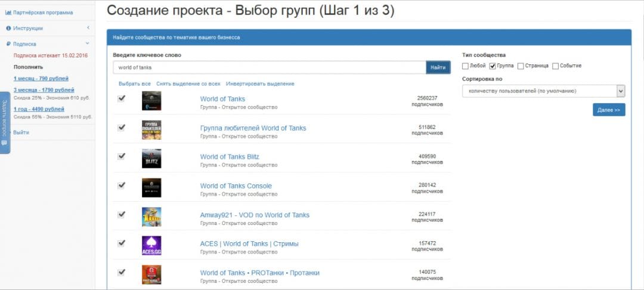The width and height of the screenshot is (644, 290).
Task: Open World of Tanks Blitz link
Action: (230, 157)
